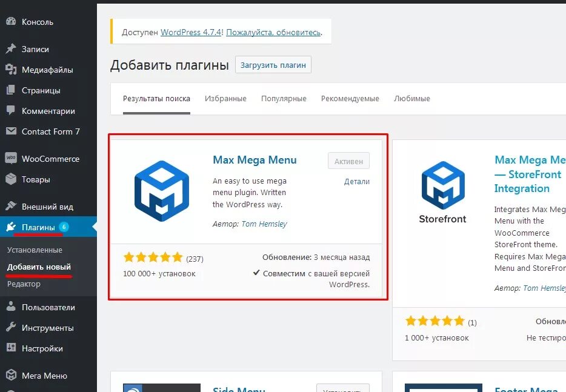
Task: Open Инструменты menu item
Action: pyautogui.click(x=48, y=328)
